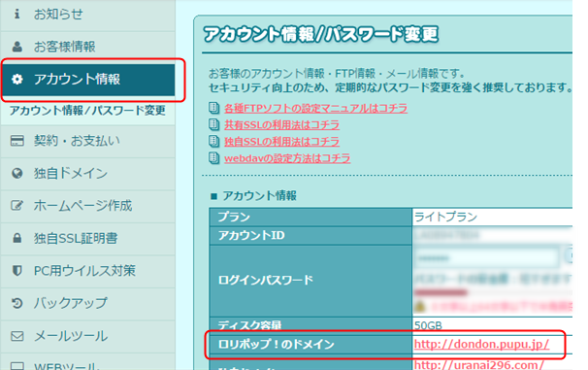Image resolution: width=588 pixels, height=370 pixels.
Task: Click document icon next to webdav link
Action: (x=213, y=158)
